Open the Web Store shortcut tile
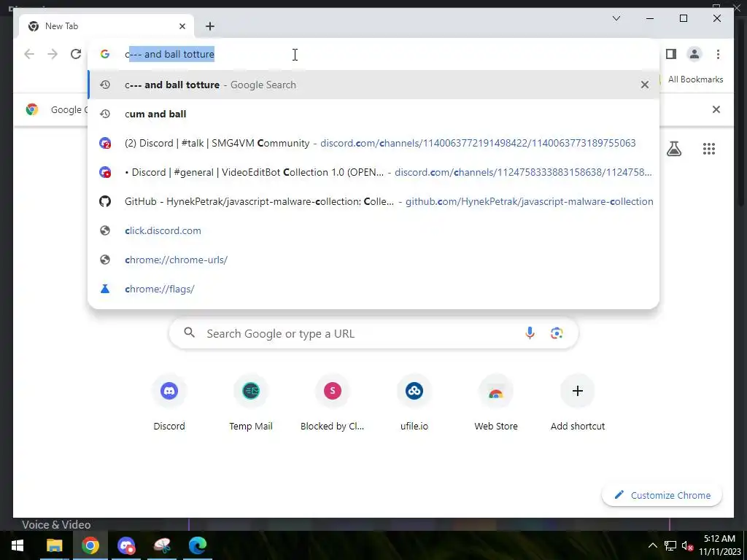 (496, 404)
